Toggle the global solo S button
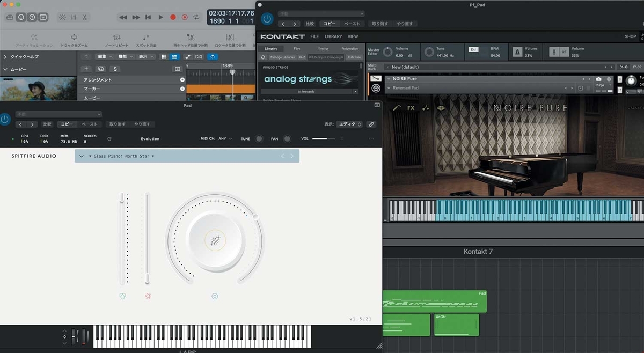 point(115,69)
